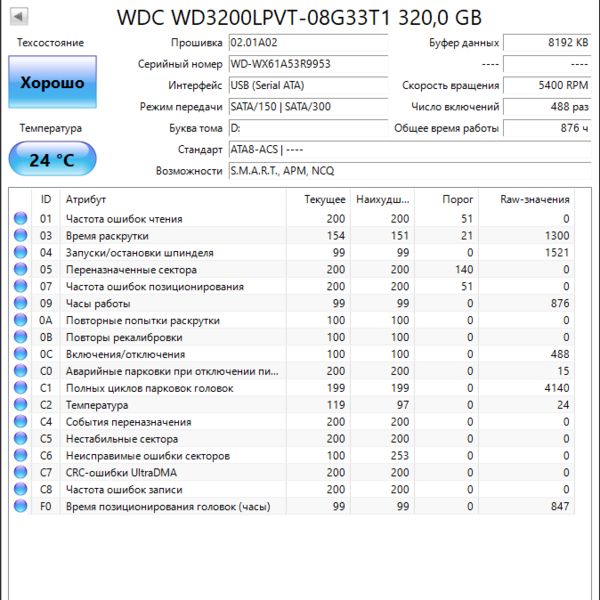Click the Число включений field 488 раз
The height and width of the screenshot is (600, 600).
pos(547,107)
